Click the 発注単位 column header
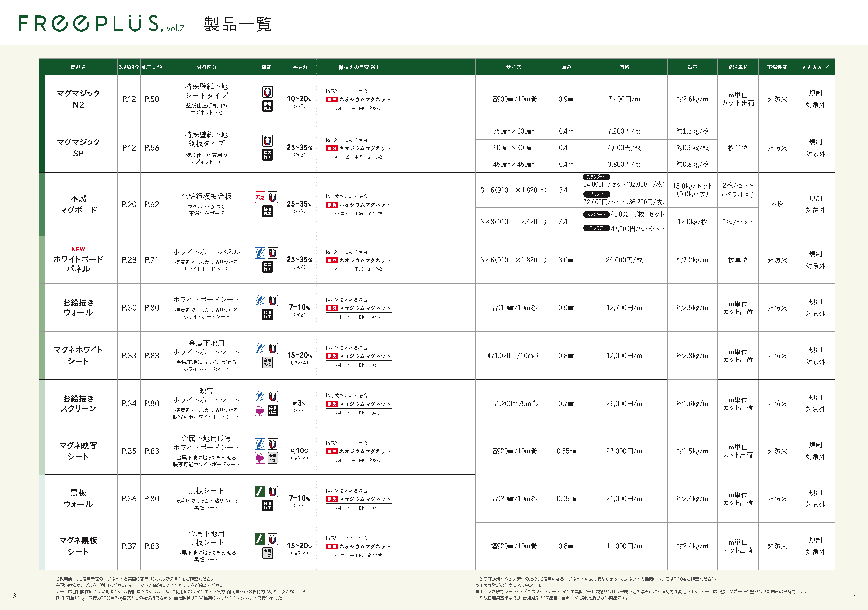The image size is (868, 610). (738, 67)
